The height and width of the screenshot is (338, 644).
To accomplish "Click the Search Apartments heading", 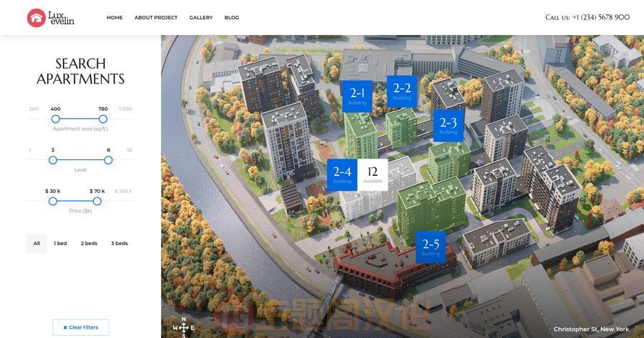I will tap(80, 71).
